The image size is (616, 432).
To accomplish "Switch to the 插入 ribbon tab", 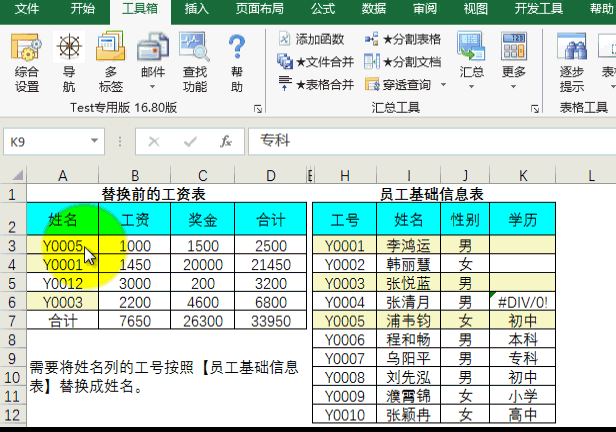I will point(197,10).
